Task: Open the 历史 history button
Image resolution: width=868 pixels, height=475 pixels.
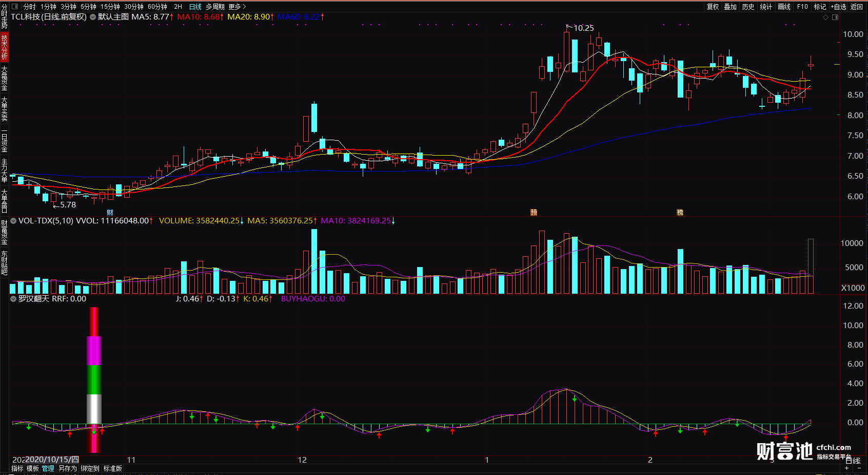Action: [x=748, y=7]
